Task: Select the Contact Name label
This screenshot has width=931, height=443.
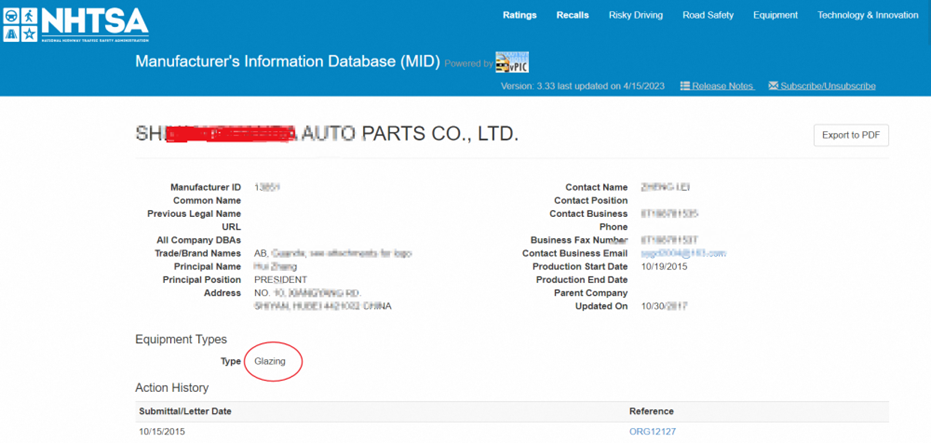Action: coord(596,187)
